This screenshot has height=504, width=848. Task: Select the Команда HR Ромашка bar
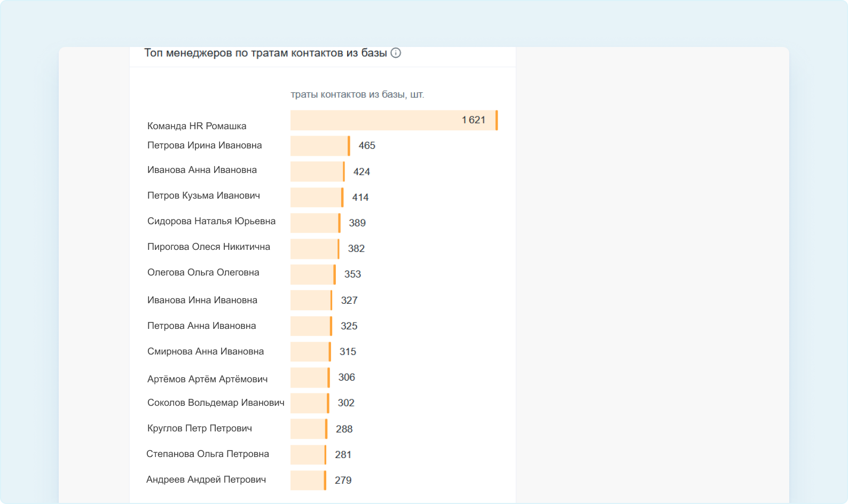click(394, 120)
